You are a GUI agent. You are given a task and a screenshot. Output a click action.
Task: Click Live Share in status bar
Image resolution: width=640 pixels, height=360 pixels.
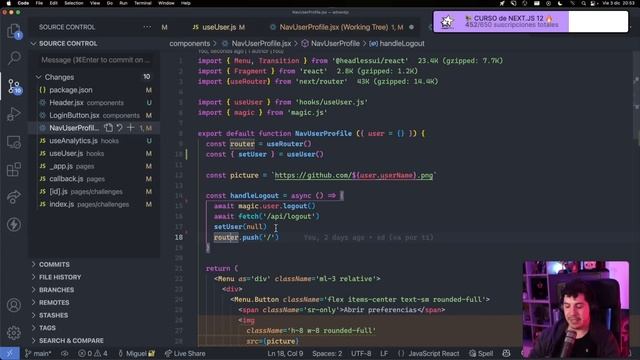(x=185, y=353)
